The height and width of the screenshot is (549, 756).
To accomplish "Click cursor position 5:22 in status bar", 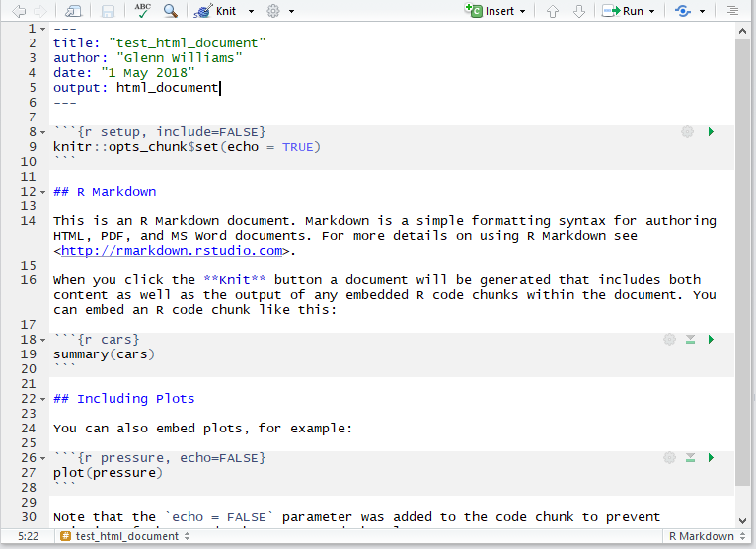I will click(28, 536).
